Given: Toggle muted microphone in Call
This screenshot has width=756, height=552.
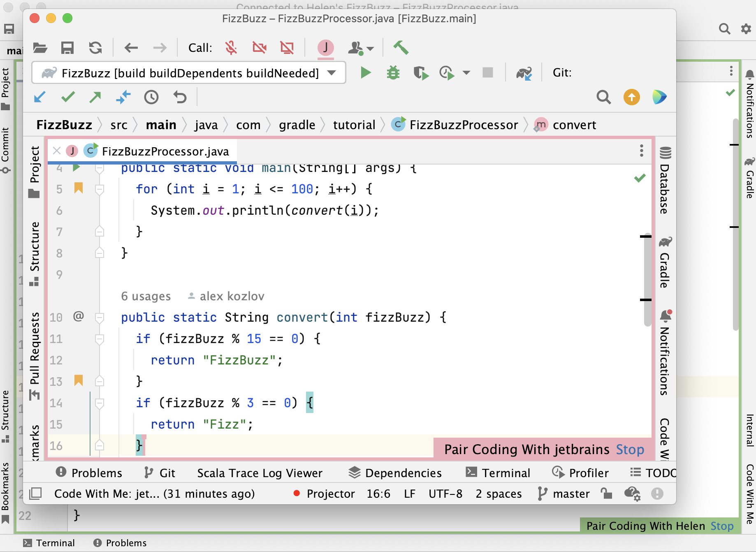Looking at the screenshot, I should point(231,48).
